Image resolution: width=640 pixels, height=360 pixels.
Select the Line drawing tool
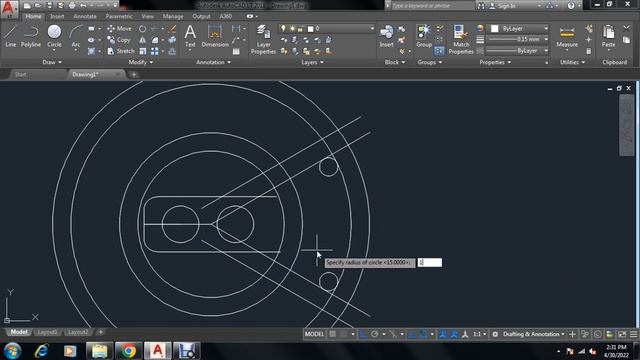11,36
